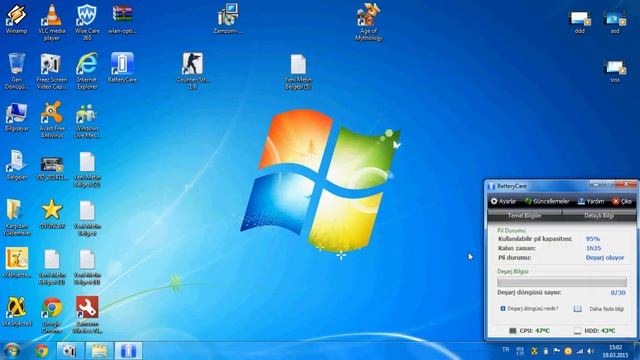Click the 1h35 remaining time value
This screenshot has height=360, width=640.
pos(593,248)
